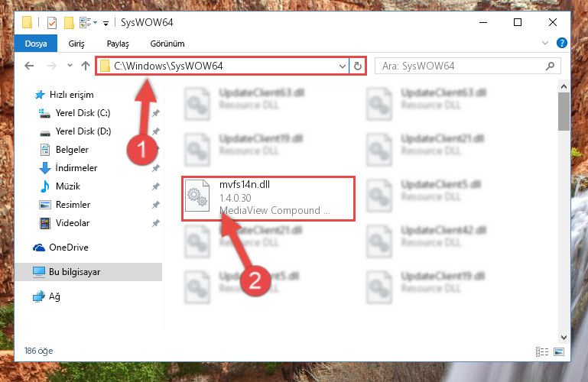Refresh the SysWOW64 folder view
This screenshot has height=382, width=588.
357,66
